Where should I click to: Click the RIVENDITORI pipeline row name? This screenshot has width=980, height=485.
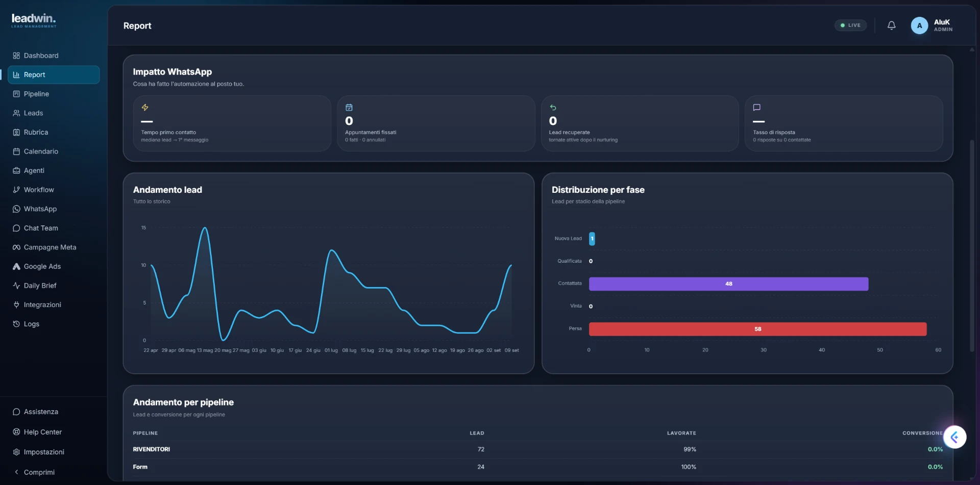point(152,449)
